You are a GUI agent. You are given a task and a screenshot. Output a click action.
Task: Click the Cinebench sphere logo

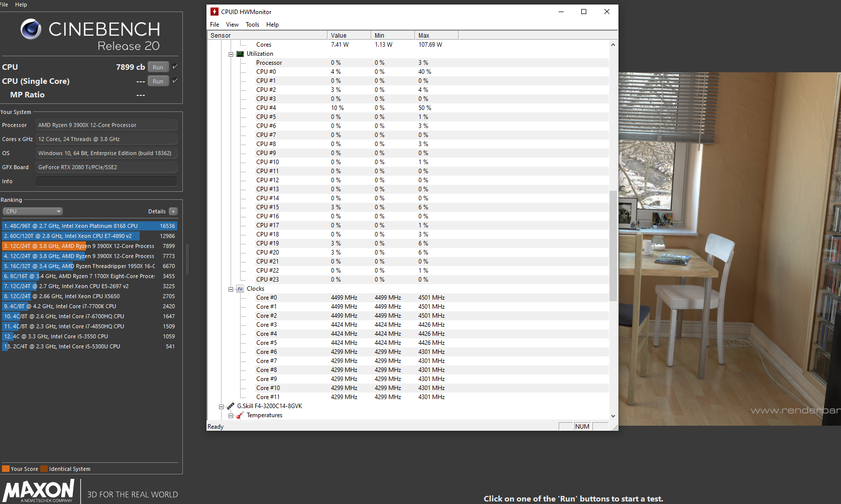[31, 29]
